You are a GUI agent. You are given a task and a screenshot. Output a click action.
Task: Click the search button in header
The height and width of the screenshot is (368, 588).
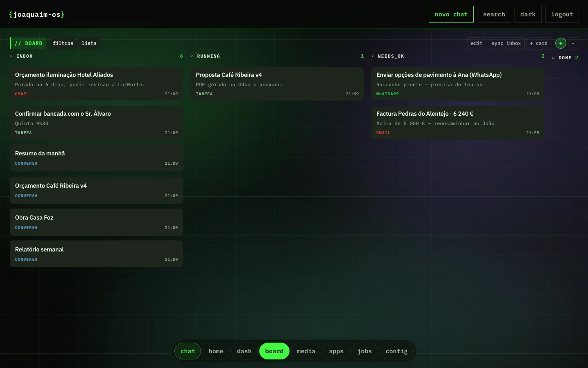(x=494, y=14)
